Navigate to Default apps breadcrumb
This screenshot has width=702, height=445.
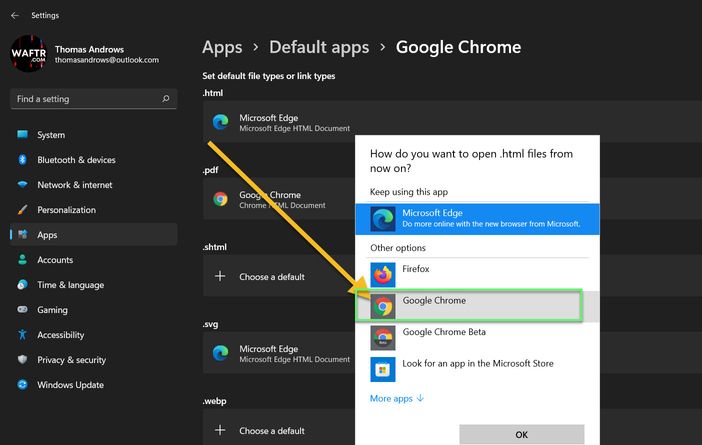319,47
